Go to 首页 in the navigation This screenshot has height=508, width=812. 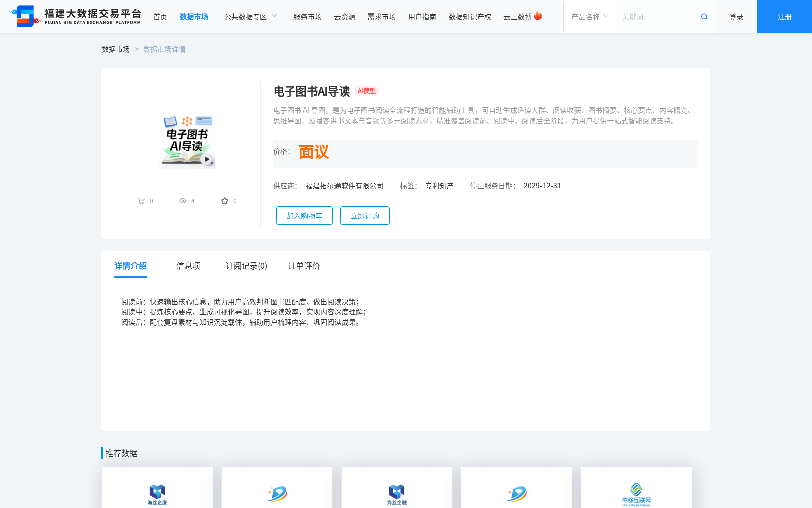(160, 17)
